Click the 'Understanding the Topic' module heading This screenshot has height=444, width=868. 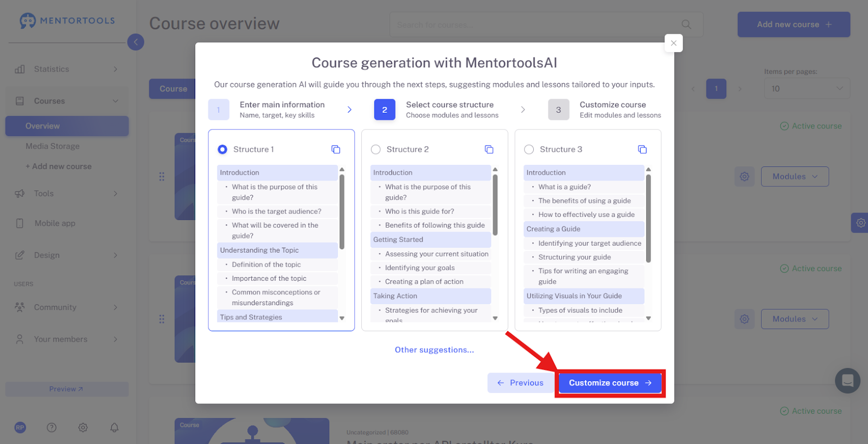(x=277, y=250)
